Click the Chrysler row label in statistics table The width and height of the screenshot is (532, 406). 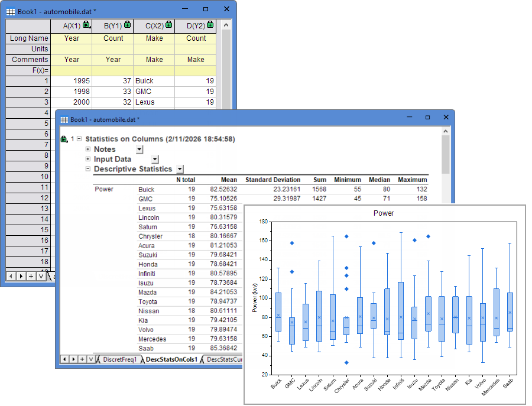(150, 236)
